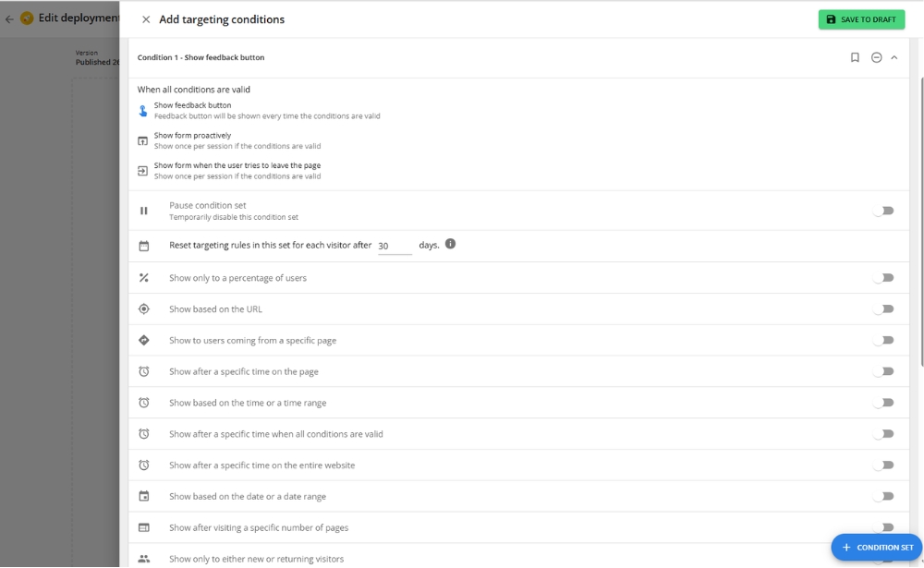Click the calendar icon beside reset targeting rules
The height and width of the screenshot is (568, 924).
tap(144, 245)
